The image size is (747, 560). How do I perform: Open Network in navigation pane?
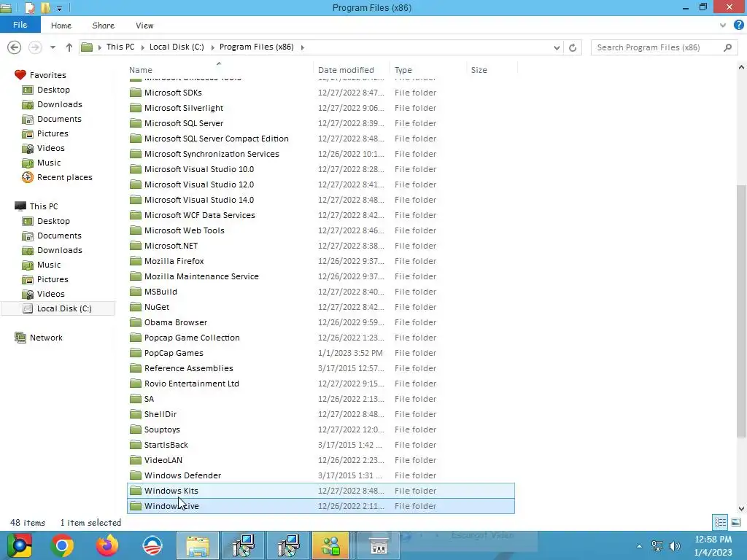[x=46, y=338]
